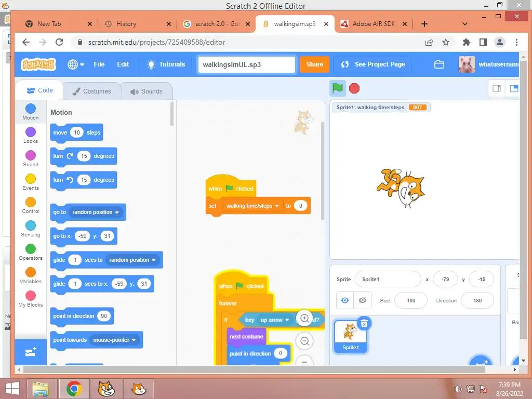Bookmark this page with the star
The width and height of the screenshot is (532, 399).
446,42
